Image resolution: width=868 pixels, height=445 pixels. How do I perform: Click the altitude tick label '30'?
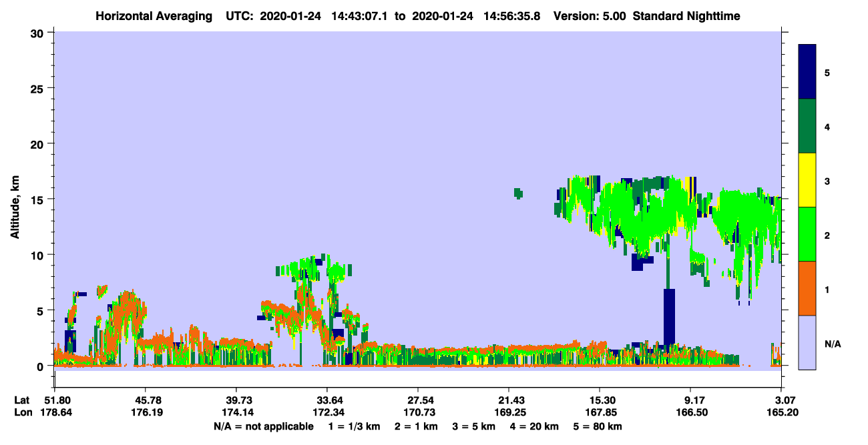pyautogui.click(x=39, y=33)
